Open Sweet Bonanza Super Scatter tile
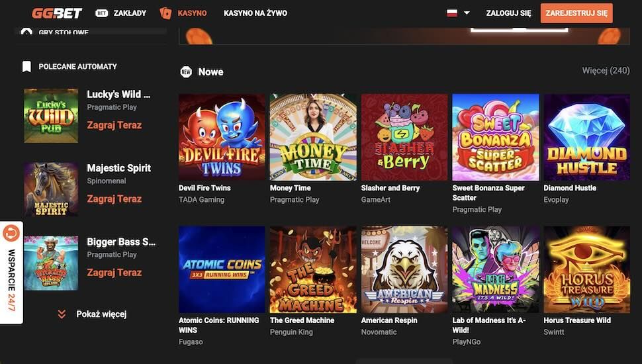 pyautogui.click(x=496, y=137)
